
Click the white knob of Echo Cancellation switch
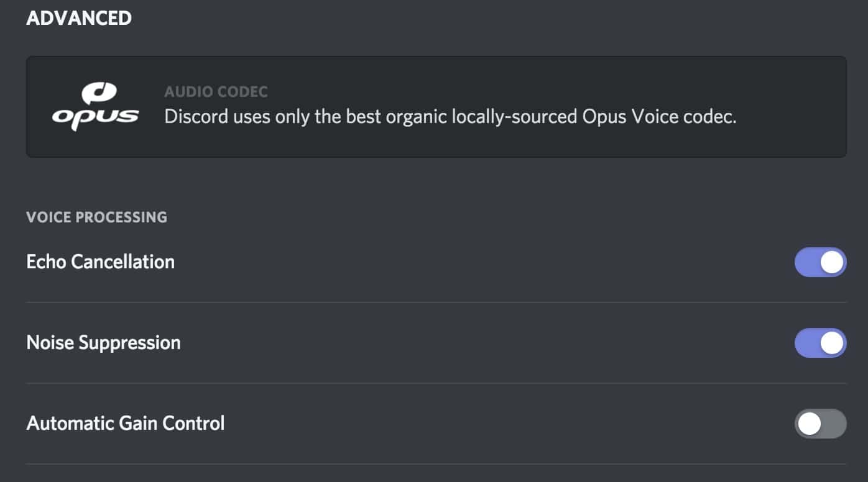[832, 262]
